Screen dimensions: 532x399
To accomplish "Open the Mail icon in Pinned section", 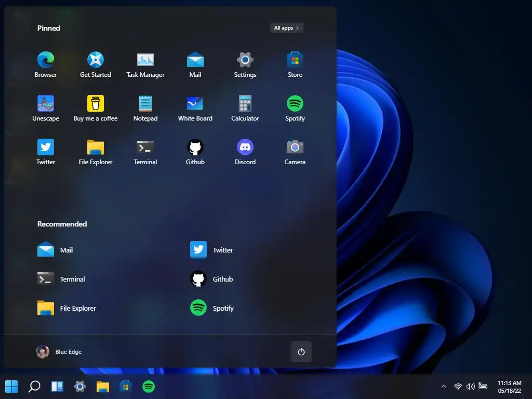I will tap(195, 65).
